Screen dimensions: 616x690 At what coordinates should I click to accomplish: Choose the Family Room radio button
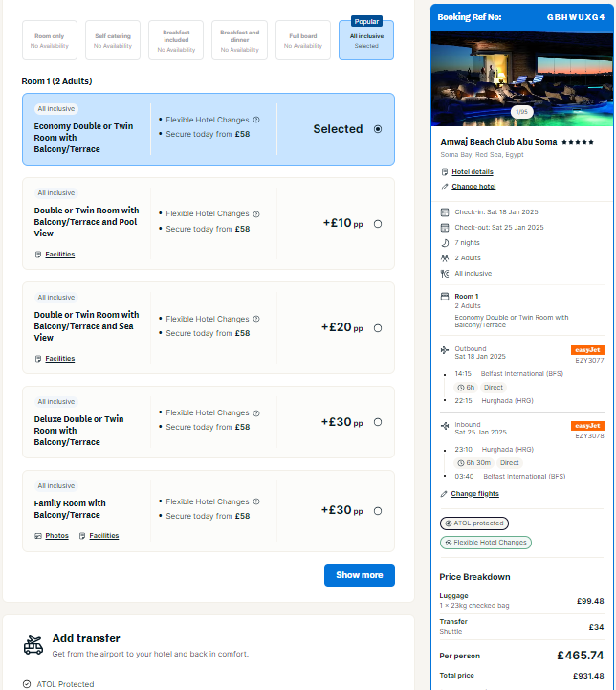click(x=378, y=511)
